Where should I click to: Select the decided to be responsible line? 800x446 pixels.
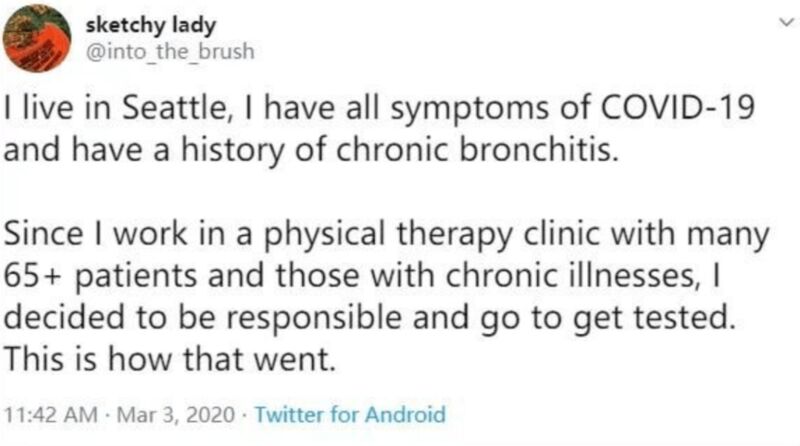tap(370, 317)
